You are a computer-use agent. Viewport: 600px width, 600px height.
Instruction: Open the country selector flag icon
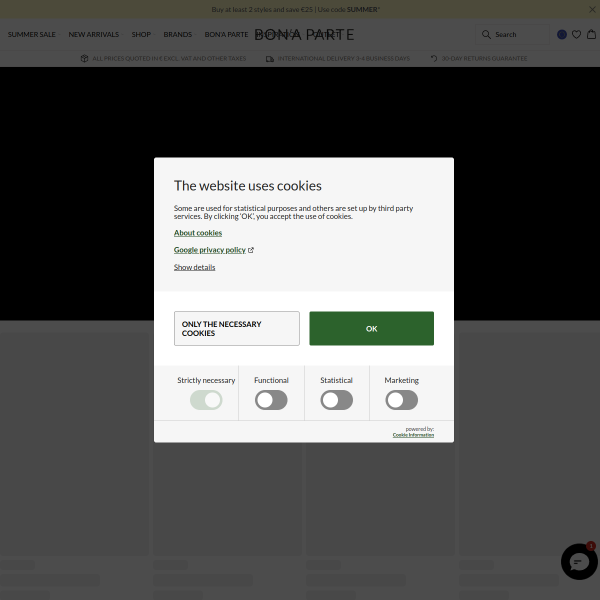tap(562, 34)
